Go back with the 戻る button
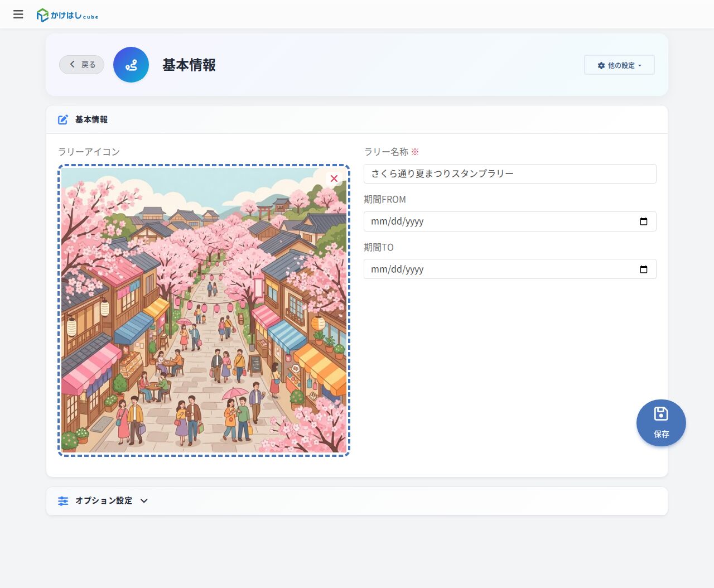The image size is (714, 588). tap(81, 65)
